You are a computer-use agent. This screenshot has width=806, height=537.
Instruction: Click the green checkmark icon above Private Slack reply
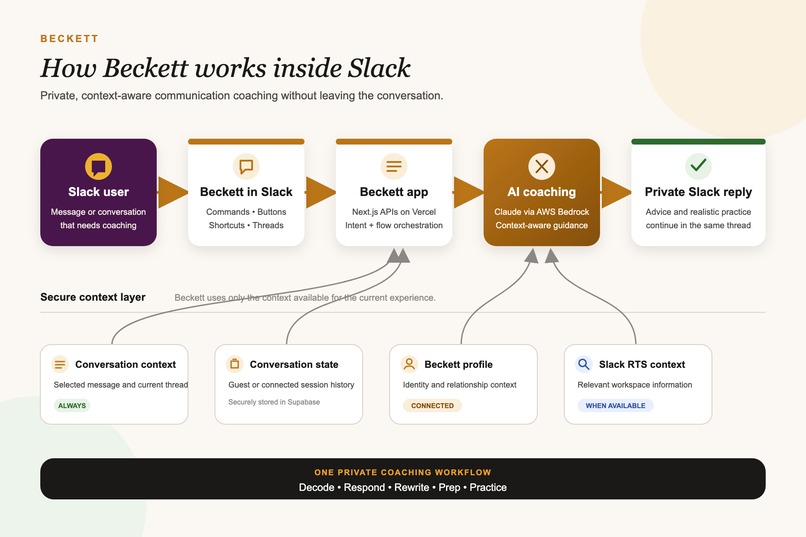click(x=698, y=165)
